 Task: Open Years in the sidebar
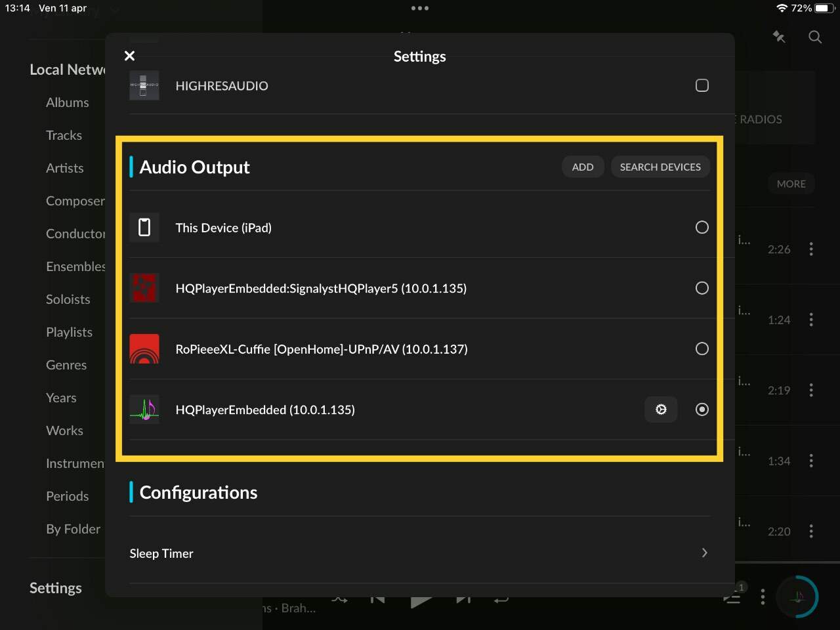click(61, 398)
